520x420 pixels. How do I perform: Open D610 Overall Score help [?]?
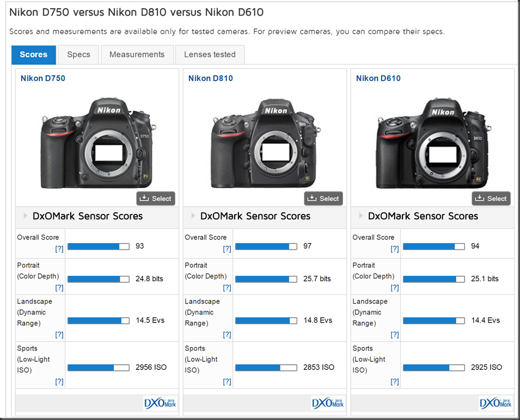395,249
